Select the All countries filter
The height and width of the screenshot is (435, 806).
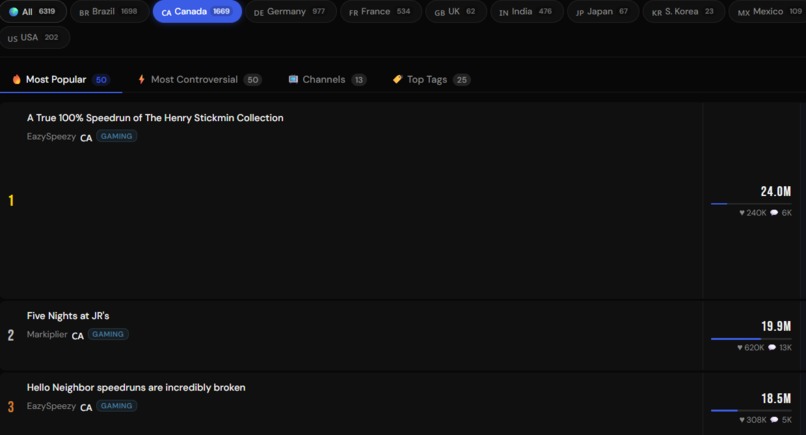32,11
